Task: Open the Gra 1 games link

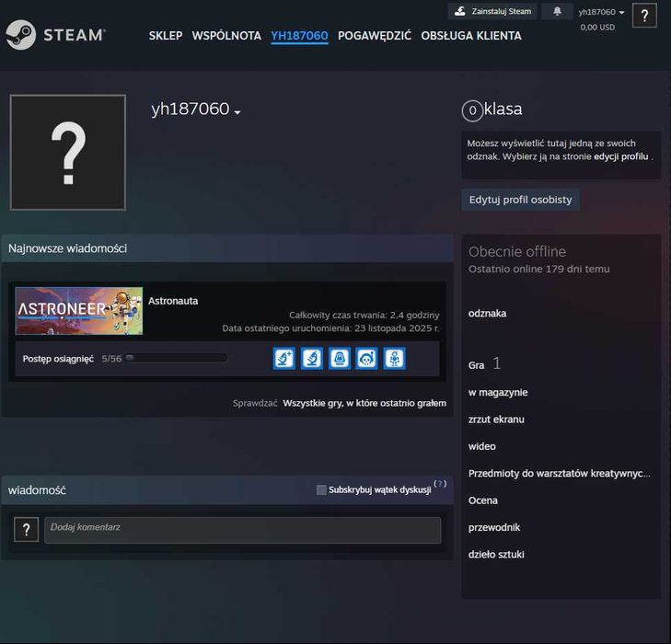Action: coord(484,364)
